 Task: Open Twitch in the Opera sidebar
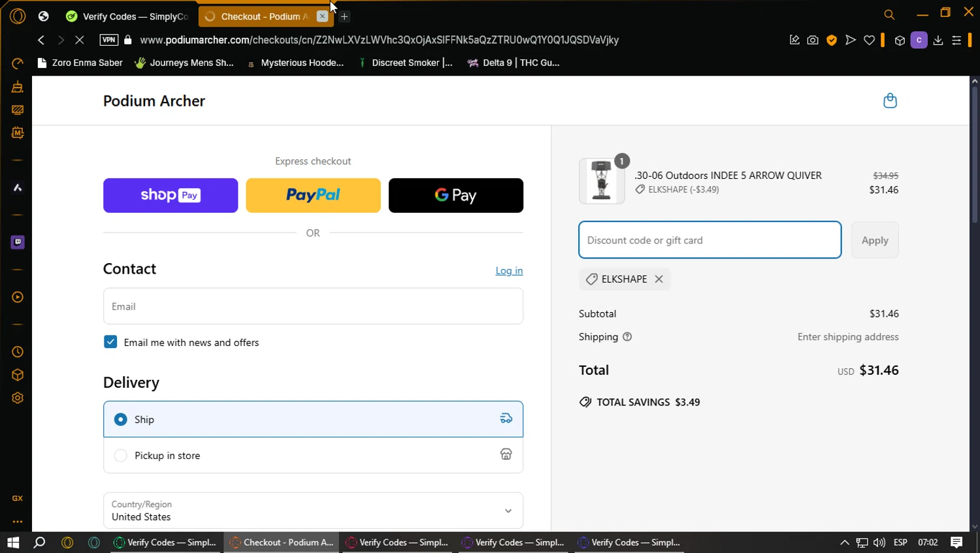tap(18, 242)
